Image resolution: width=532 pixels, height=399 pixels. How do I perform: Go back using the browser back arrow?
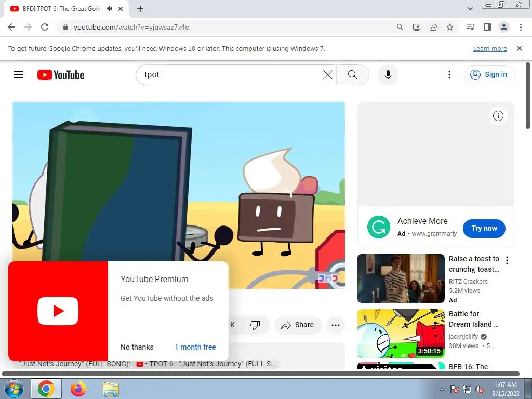pos(11,27)
